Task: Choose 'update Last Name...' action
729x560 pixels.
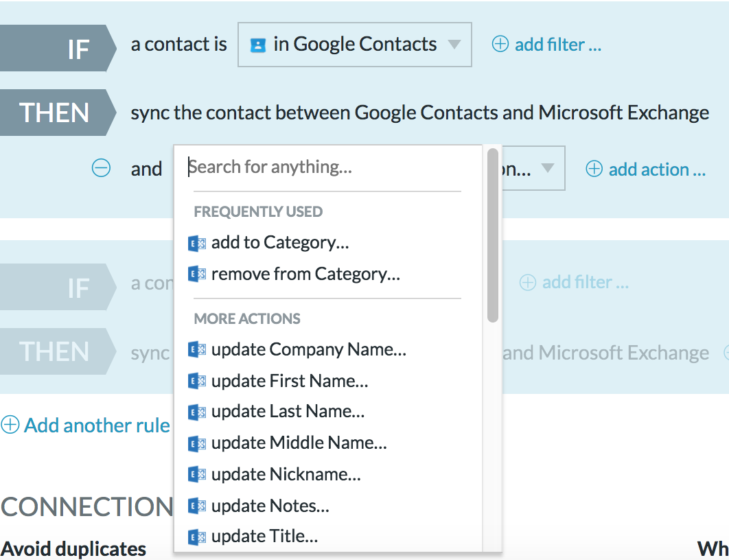Action: point(288,411)
